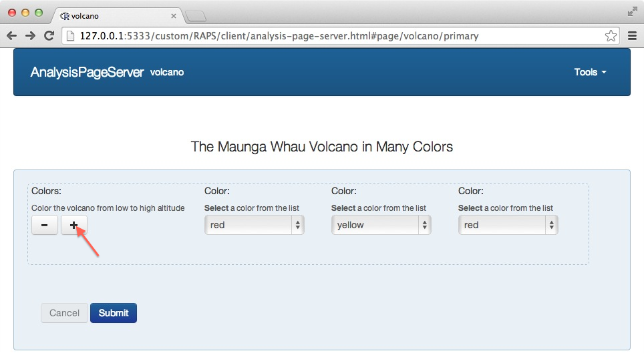Open the Tools dropdown in the navbar
644x355 pixels.
coord(590,72)
